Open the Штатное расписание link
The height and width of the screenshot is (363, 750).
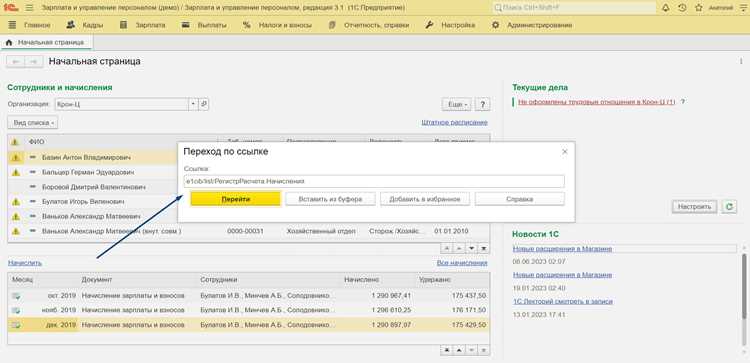[x=454, y=122]
